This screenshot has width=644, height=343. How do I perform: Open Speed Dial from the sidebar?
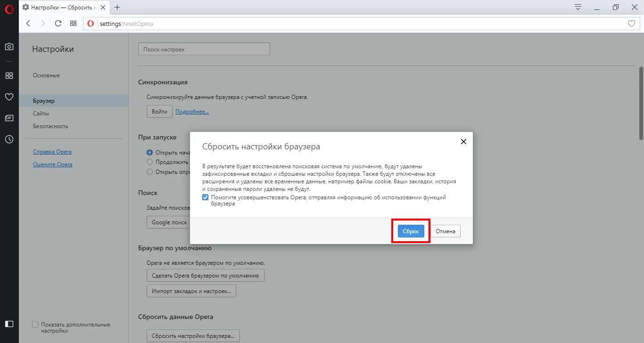click(9, 75)
